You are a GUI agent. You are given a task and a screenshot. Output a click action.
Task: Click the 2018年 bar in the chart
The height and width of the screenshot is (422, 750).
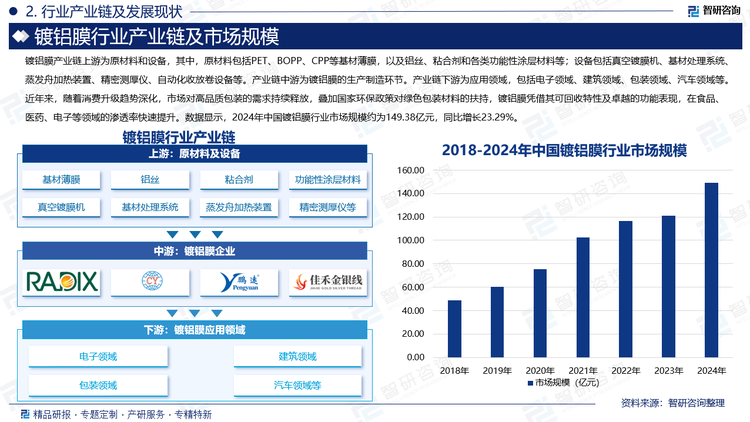tap(454, 329)
